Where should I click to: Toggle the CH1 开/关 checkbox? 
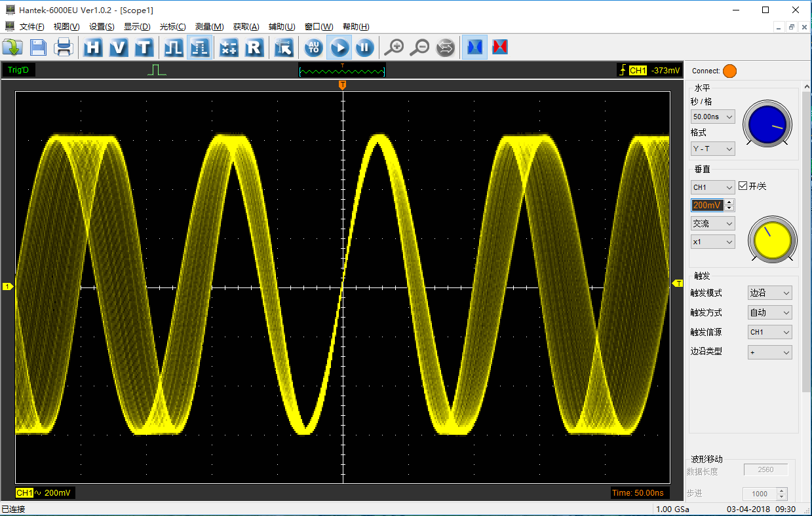pyautogui.click(x=743, y=186)
